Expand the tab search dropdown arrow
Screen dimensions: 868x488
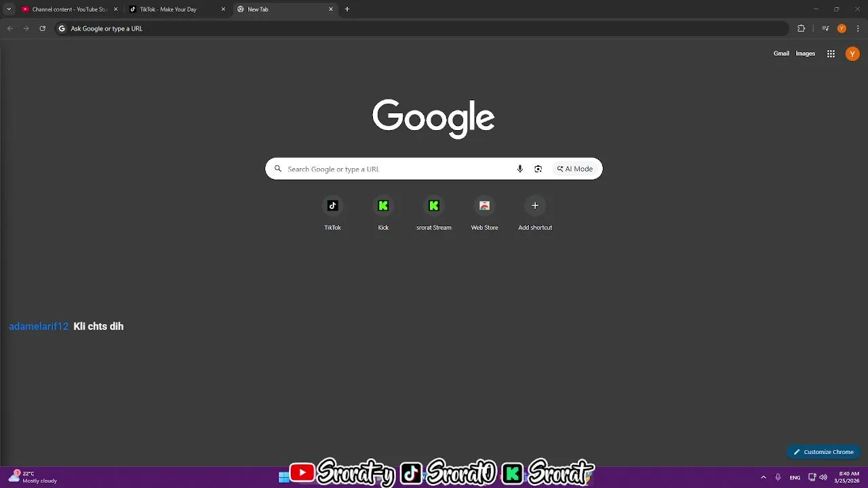pos(9,9)
